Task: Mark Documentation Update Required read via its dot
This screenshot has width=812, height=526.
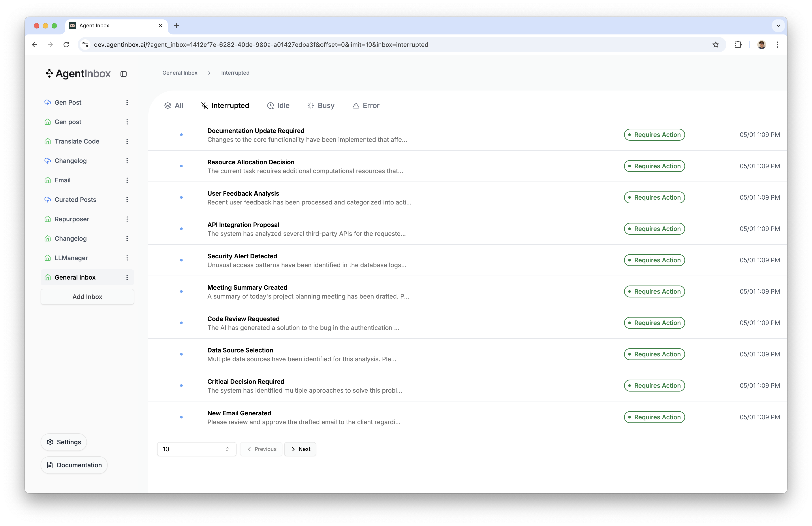Action: pyautogui.click(x=181, y=134)
